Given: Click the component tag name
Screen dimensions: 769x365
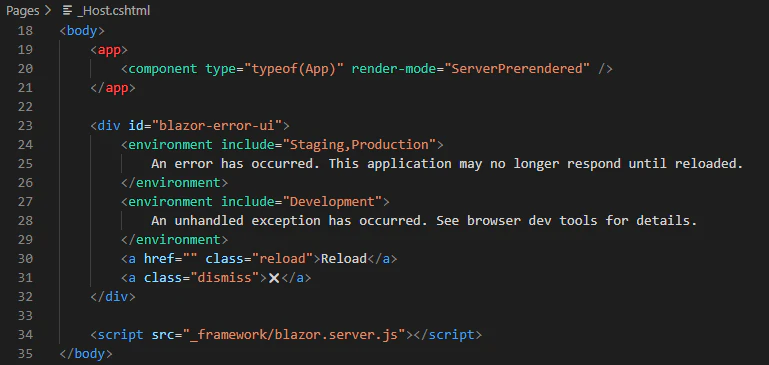Looking at the screenshot, I should (x=162, y=69).
